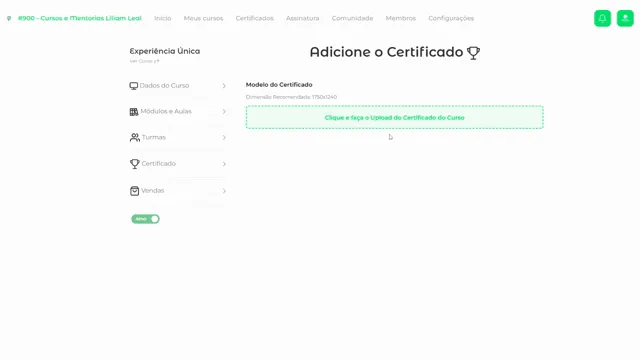This screenshot has height=360, width=640.
Task: Open the Meus cursos menu
Action: click(203, 18)
